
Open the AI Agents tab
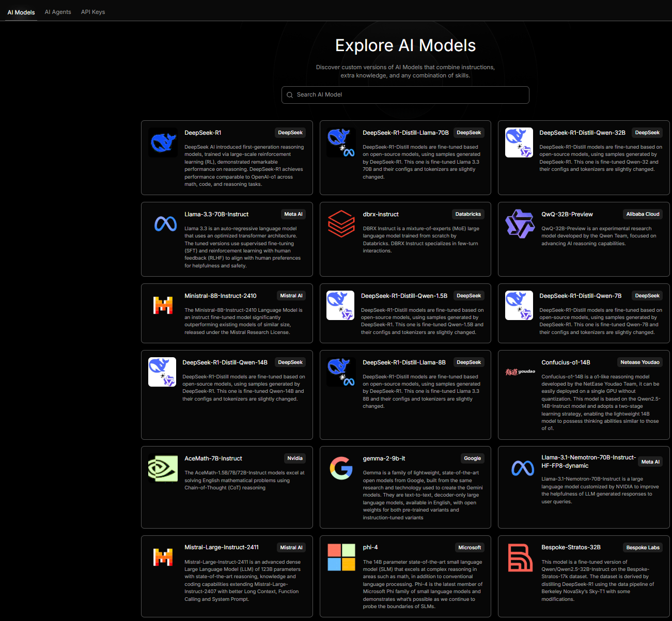coord(58,12)
